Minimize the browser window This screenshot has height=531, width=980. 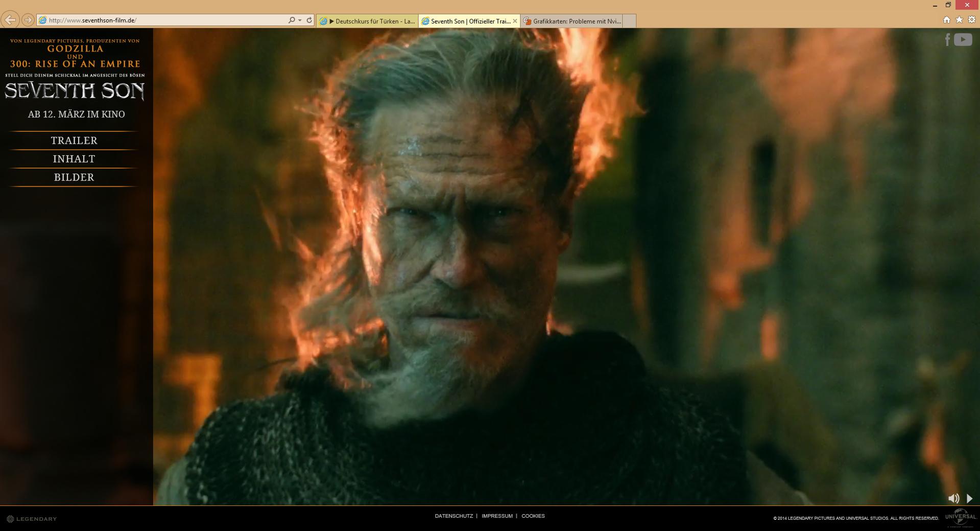935,5
